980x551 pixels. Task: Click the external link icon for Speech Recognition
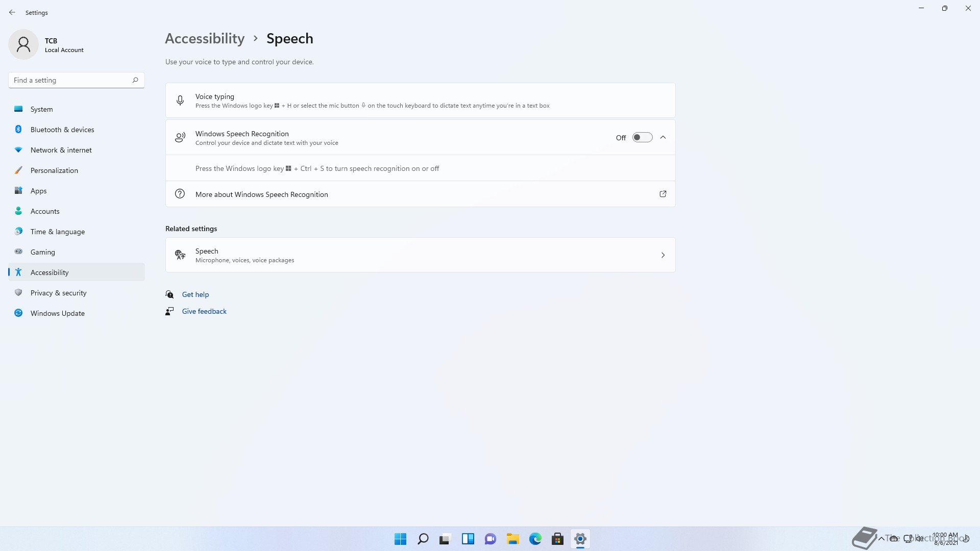point(663,194)
